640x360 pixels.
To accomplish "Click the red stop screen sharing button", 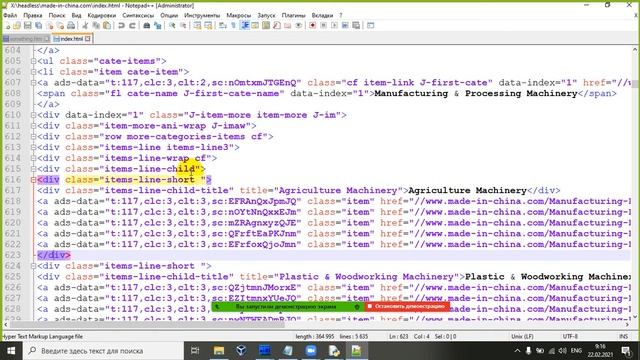I will 407,306.
